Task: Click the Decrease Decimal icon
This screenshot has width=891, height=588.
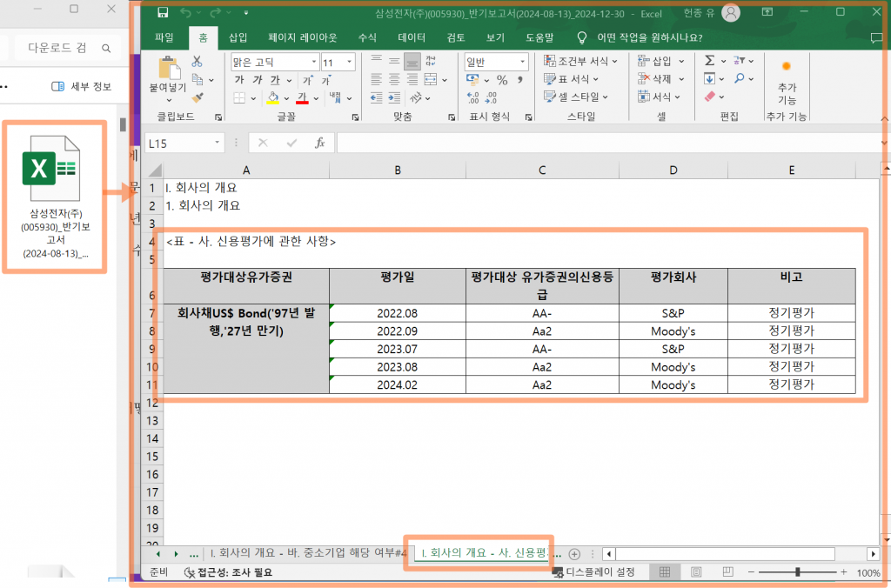Action: click(491, 97)
